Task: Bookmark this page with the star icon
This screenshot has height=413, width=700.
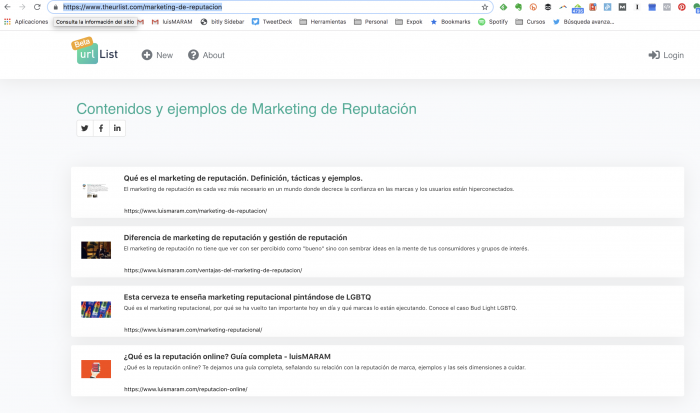Action: 485,7
